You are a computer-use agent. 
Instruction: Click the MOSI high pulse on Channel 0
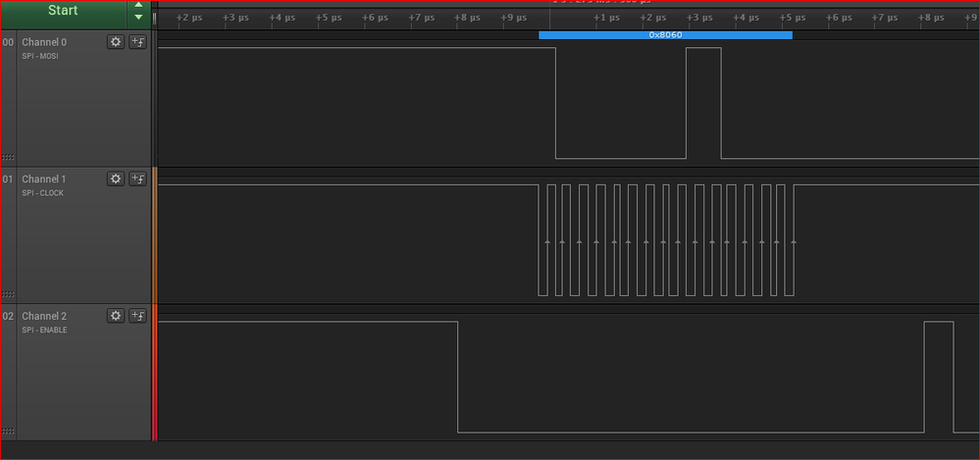703,103
